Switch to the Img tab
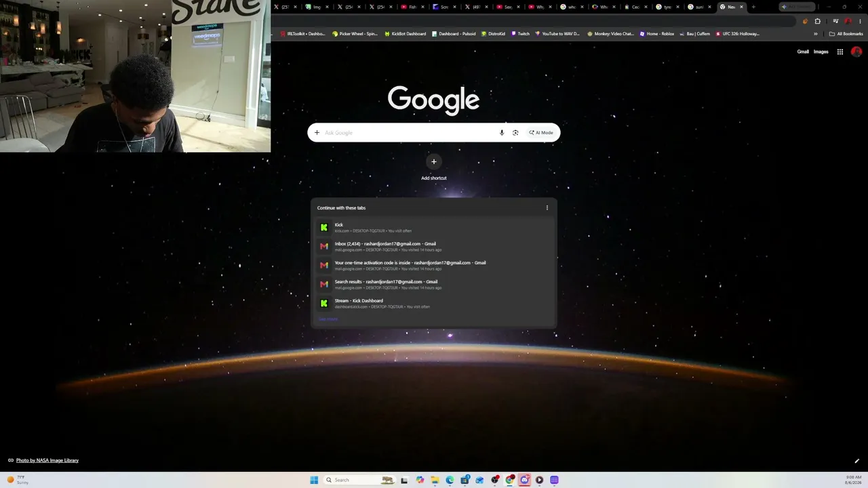868x488 pixels. [x=317, y=7]
